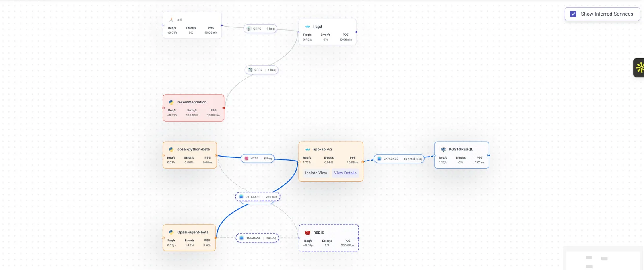Screen dimensions: 644x270
Task: Click Opsai-Agent-beta error rate 1.49%
Action: click(x=190, y=245)
